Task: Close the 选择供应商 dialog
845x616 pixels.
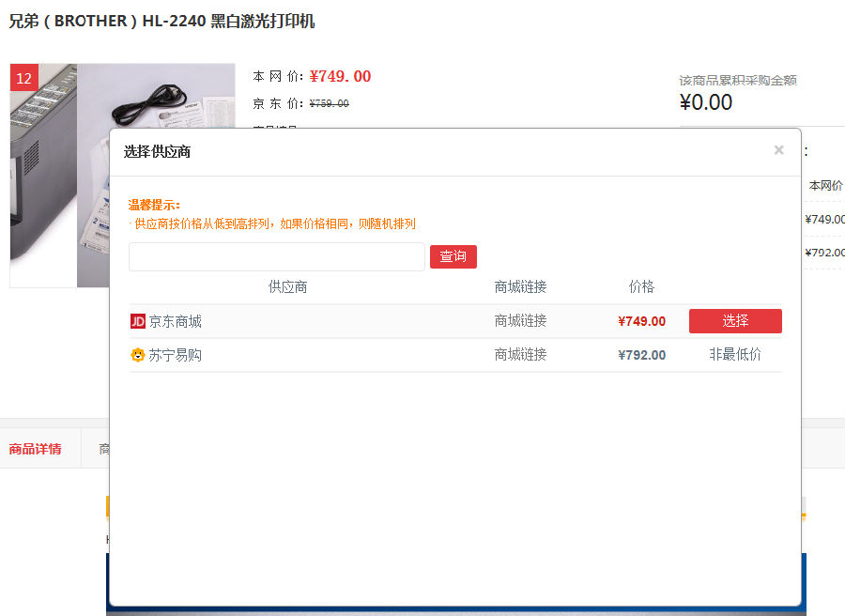Action: [x=778, y=150]
